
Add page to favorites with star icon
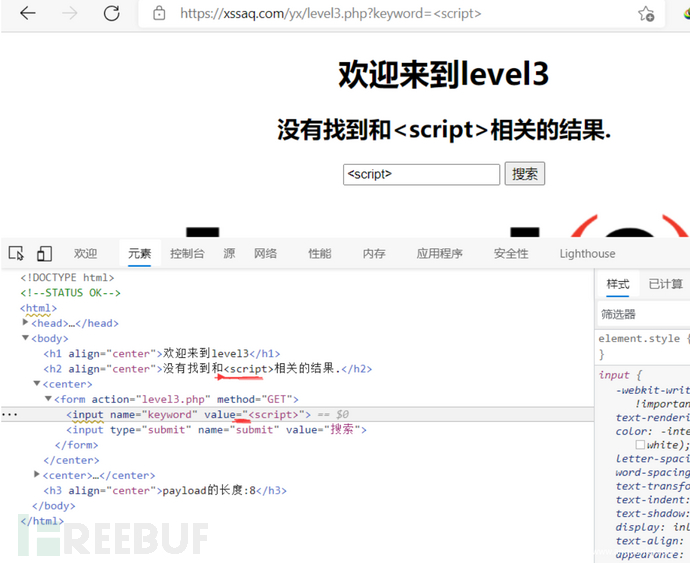(646, 14)
